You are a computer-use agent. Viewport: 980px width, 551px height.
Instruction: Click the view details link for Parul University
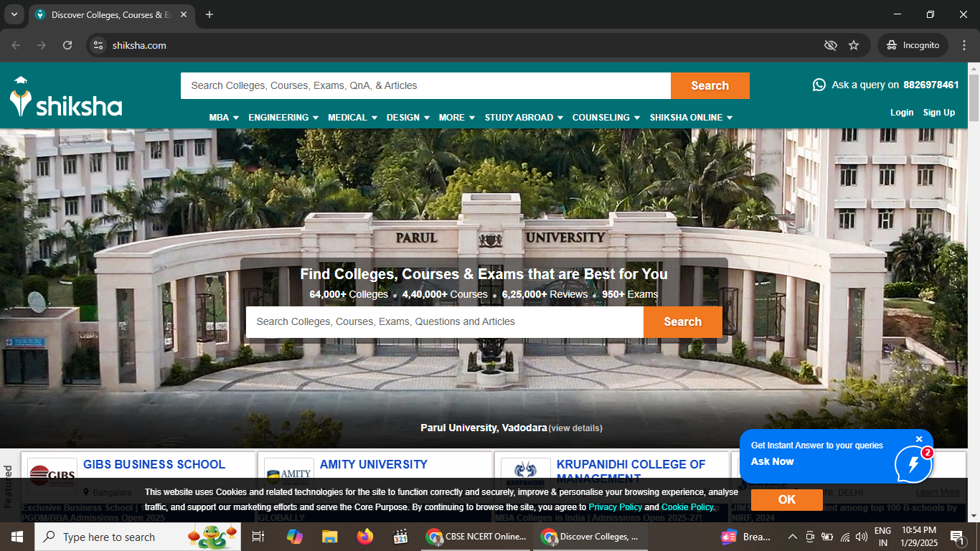(x=575, y=428)
